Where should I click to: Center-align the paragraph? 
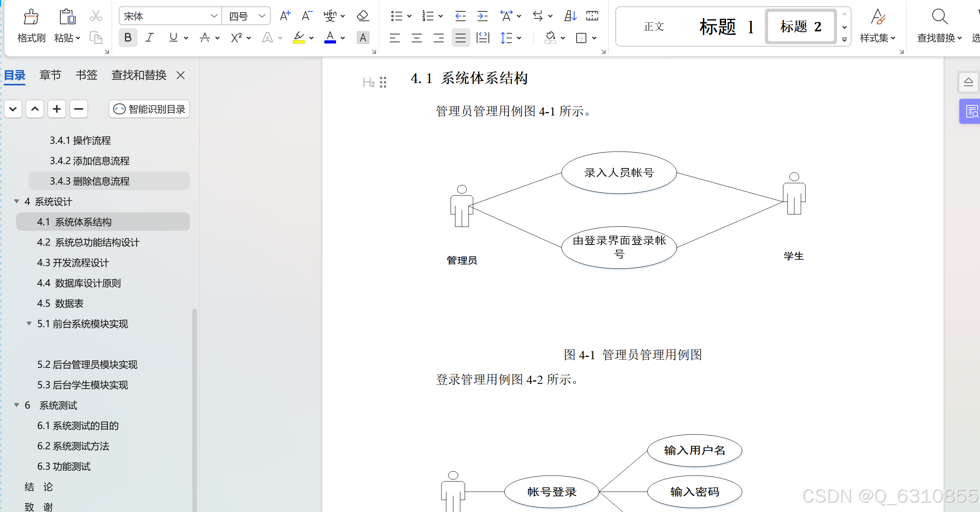(416, 38)
